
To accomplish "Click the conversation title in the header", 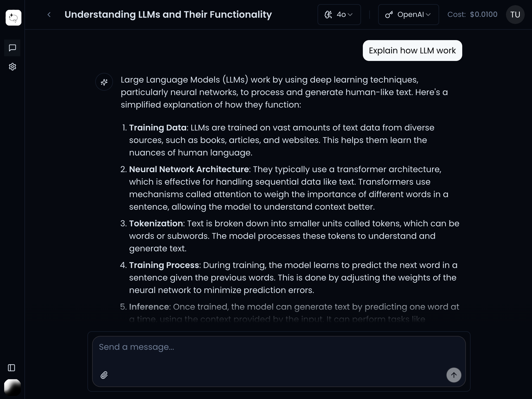I will (168, 15).
